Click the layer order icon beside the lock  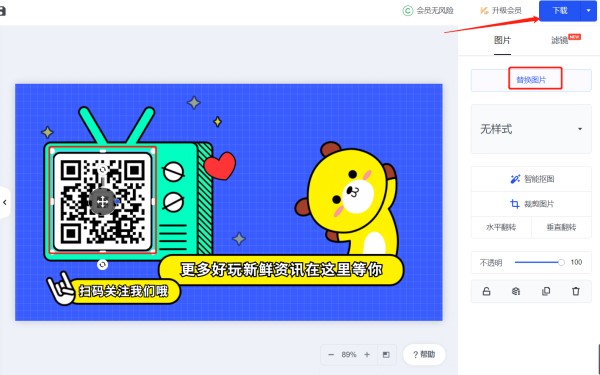pyautogui.click(x=516, y=291)
